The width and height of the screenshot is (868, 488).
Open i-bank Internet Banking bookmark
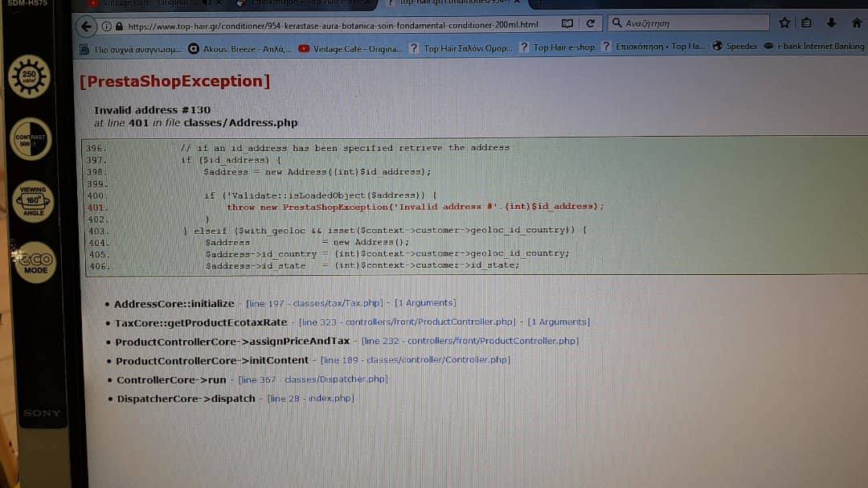coord(813,47)
